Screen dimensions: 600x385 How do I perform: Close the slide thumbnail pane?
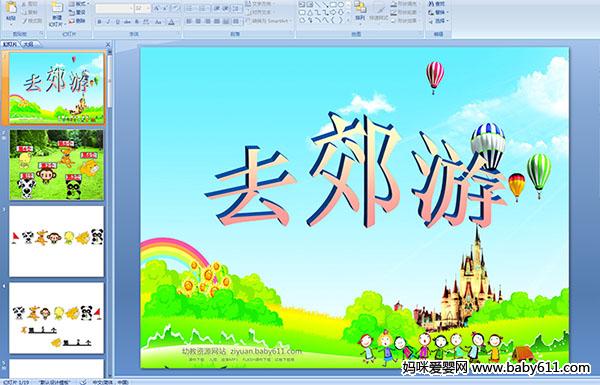108,44
